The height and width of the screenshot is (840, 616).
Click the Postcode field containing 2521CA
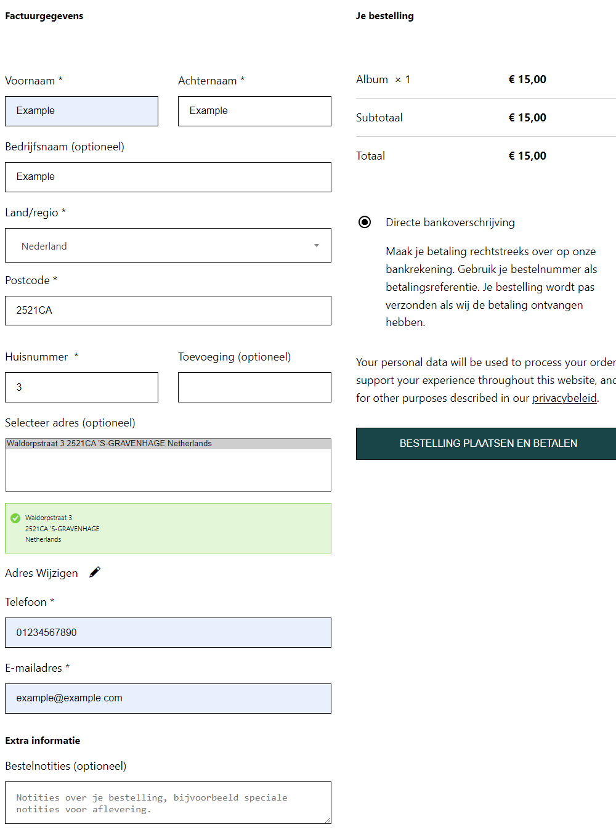(168, 311)
